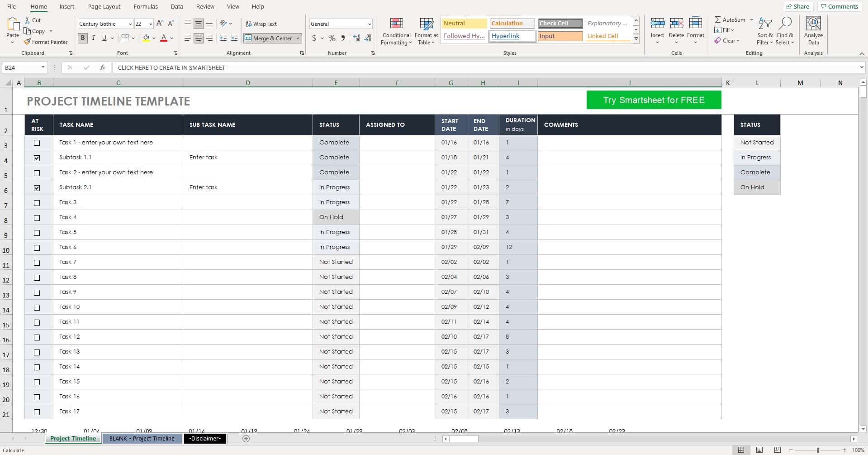This screenshot has width=868, height=455.
Task: Click the Insert Function fx icon
Action: [x=103, y=67]
